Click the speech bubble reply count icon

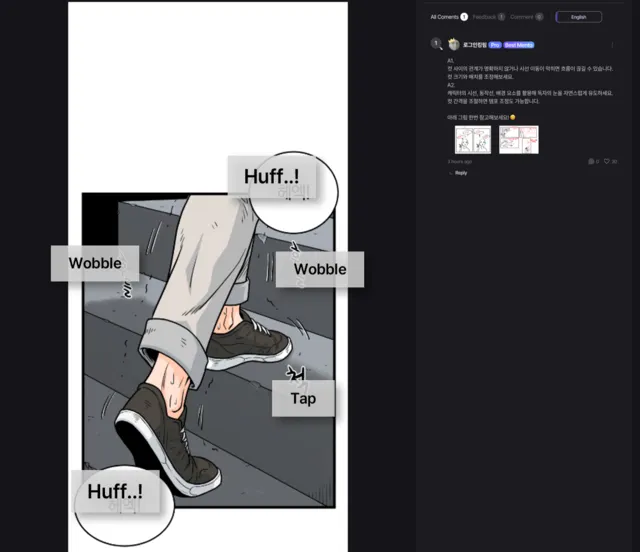[x=591, y=161]
